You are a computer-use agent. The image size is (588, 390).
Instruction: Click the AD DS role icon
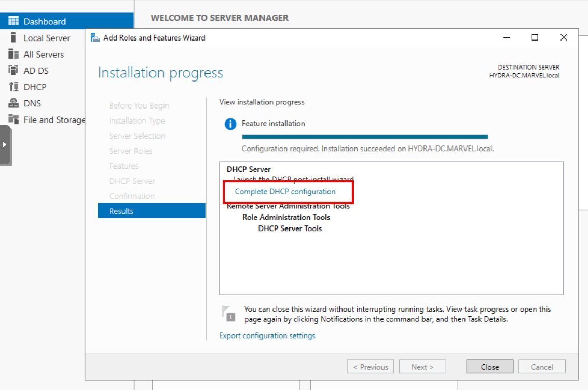13,71
